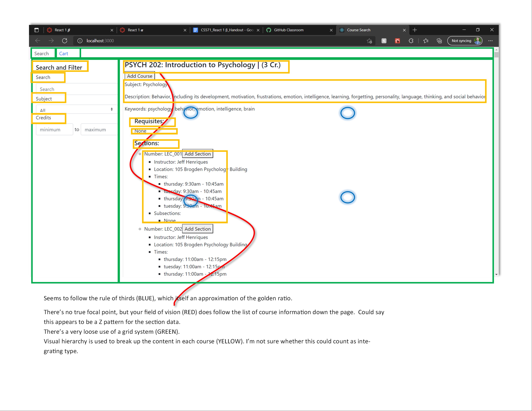Close the React 1 α tab

185,30
